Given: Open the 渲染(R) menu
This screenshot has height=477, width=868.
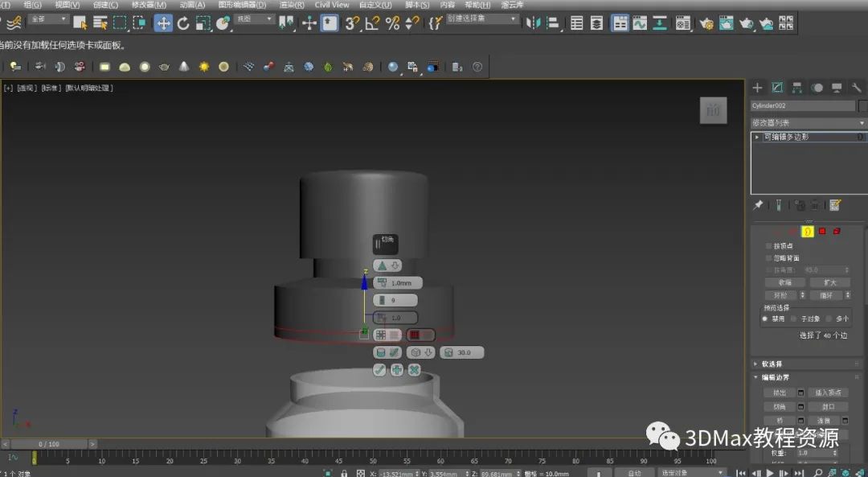Looking at the screenshot, I should tap(291, 5).
